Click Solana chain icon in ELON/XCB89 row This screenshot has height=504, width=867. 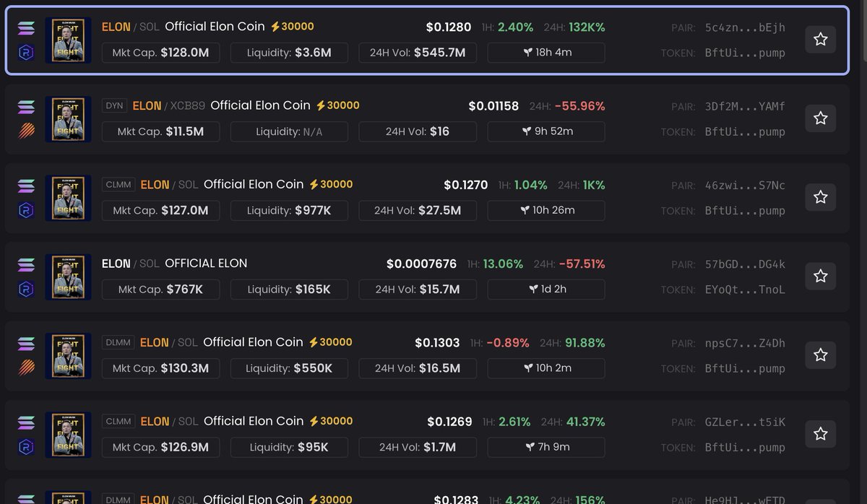(26, 107)
